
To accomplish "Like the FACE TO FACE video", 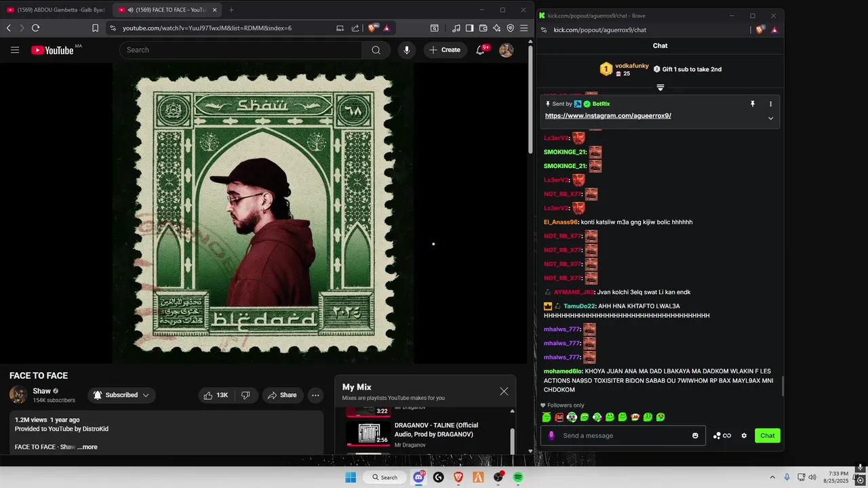I will point(216,395).
